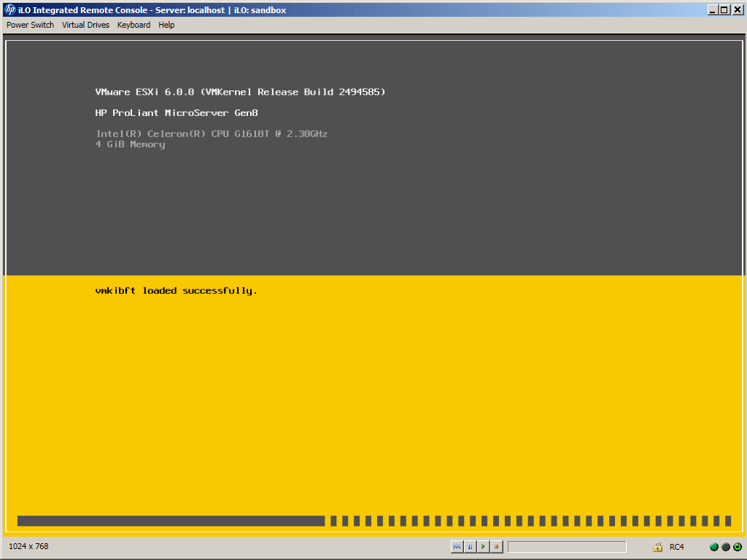Click the Intel Celeron CPU G1610T line
Viewport: 747px width, 560px height.
point(212,134)
